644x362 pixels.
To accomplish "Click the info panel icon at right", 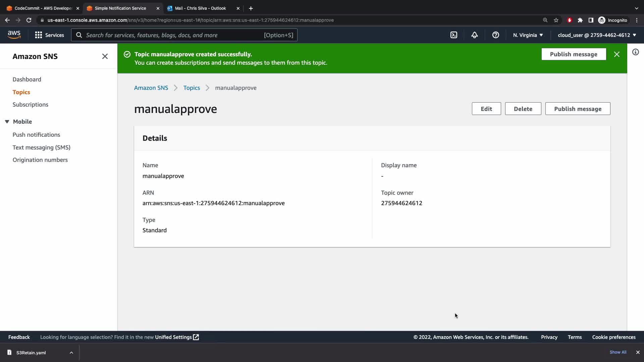I will coord(635,52).
